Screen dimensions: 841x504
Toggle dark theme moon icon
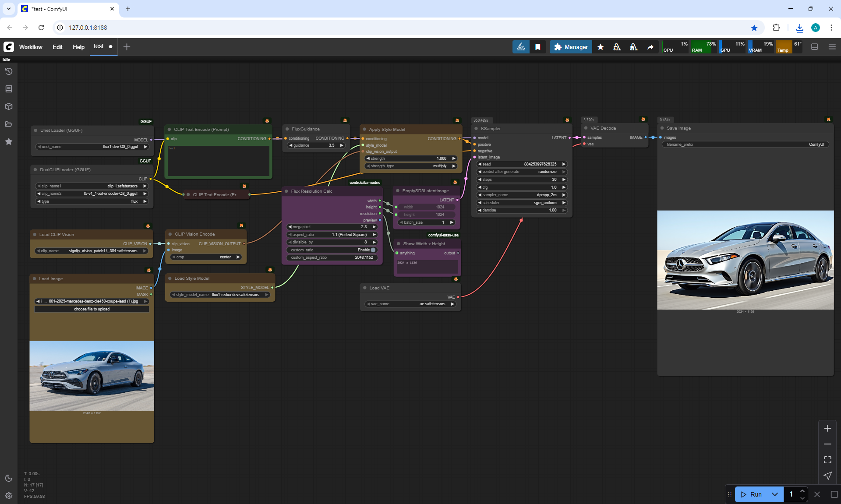(8, 478)
